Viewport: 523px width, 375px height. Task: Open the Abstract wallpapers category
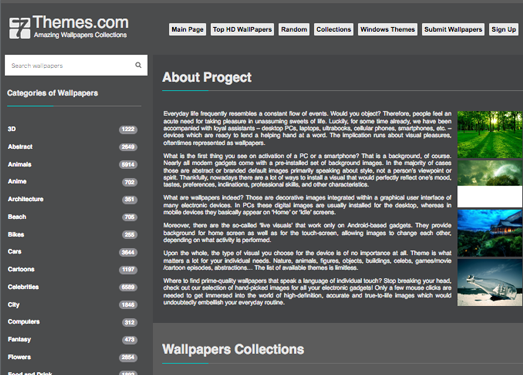(x=20, y=146)
